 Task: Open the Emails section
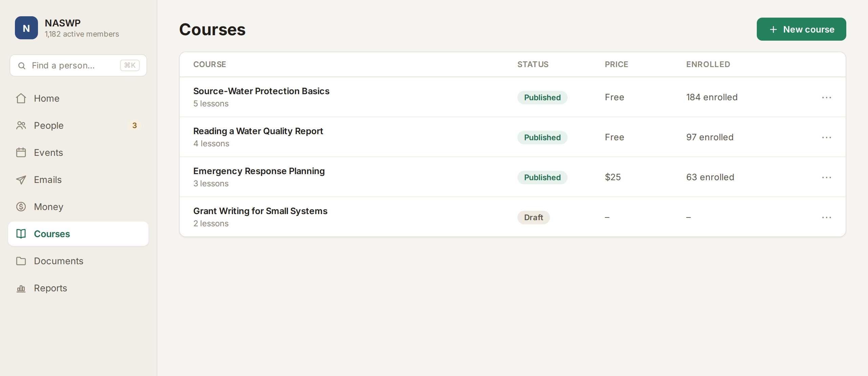(78, 180)
